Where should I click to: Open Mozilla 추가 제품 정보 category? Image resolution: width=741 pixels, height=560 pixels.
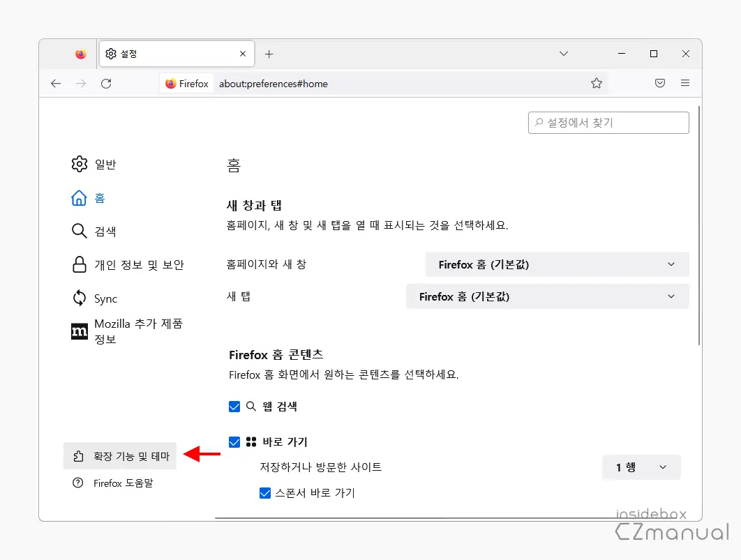[127, 331]
